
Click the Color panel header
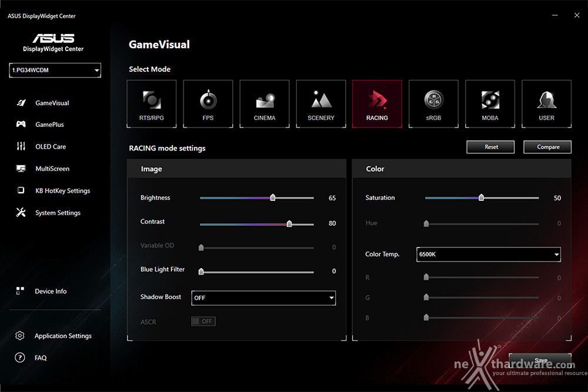click(x=462, y=169)
